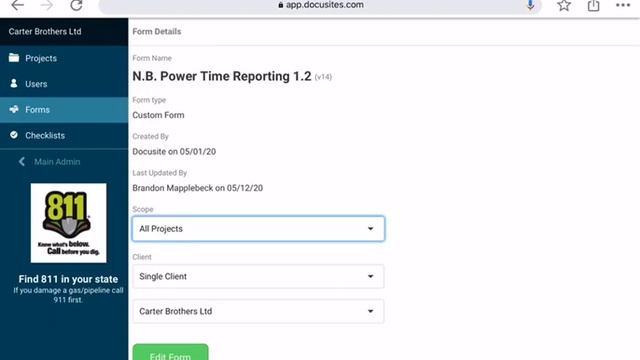Open the Single Client dropdown
640x360 pixels.
258,276
